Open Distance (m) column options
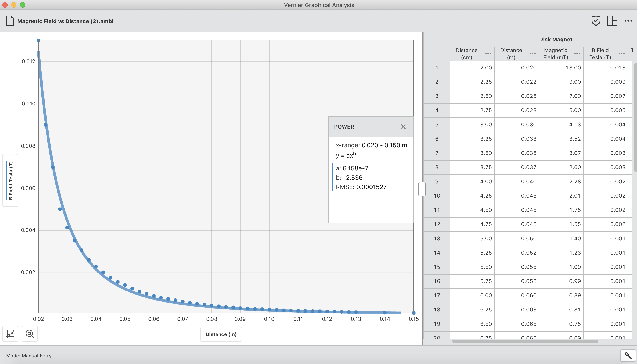 (532, 54)
